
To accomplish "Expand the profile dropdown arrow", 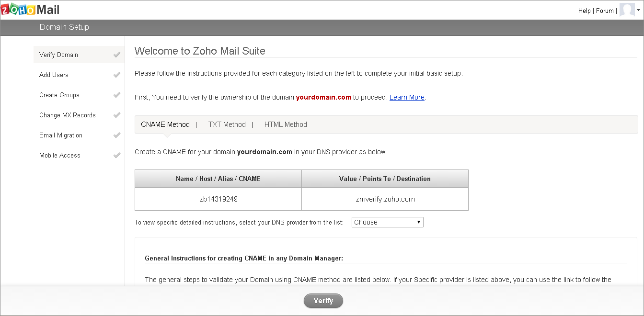I will tap(639, 10).
